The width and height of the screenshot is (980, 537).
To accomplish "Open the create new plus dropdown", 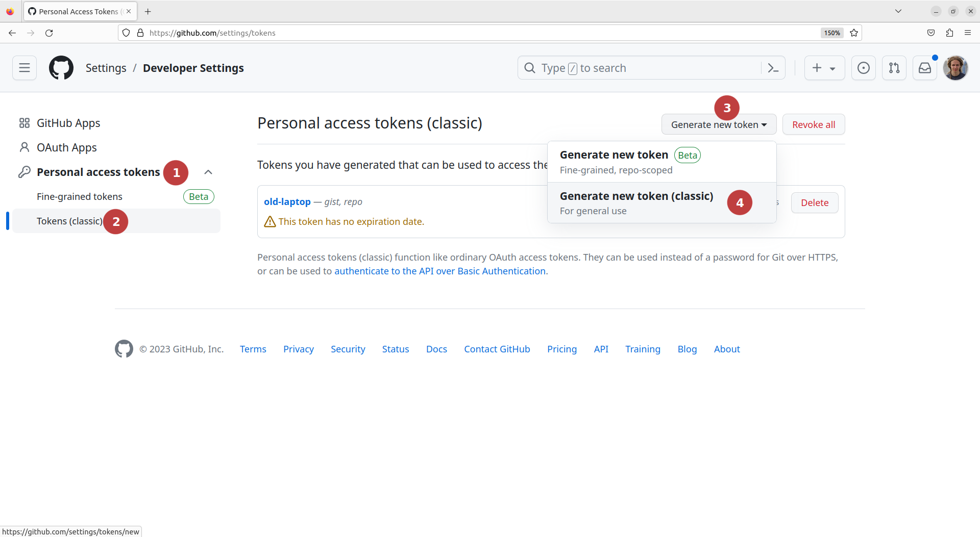I will [x=824, y=68].
